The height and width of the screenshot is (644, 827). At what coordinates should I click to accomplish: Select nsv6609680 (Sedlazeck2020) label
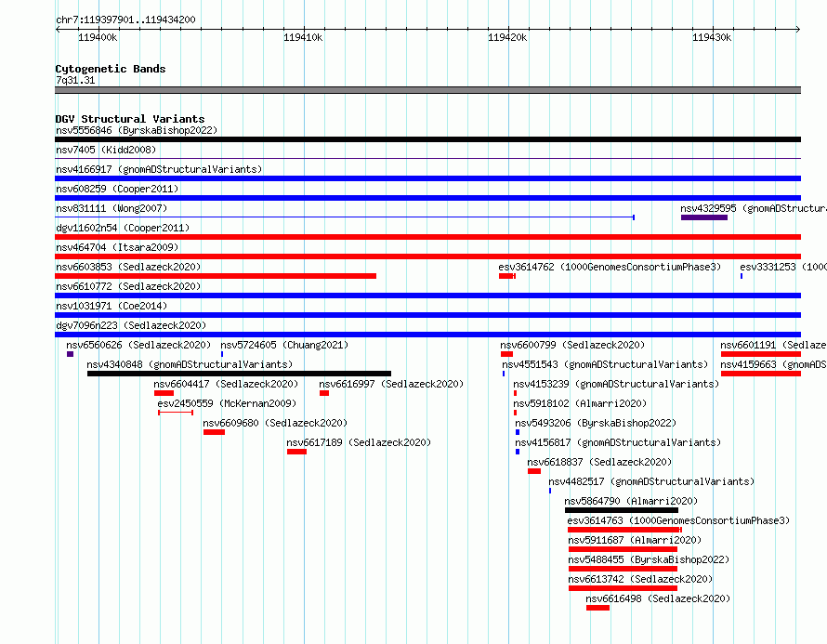pos(275,423)
